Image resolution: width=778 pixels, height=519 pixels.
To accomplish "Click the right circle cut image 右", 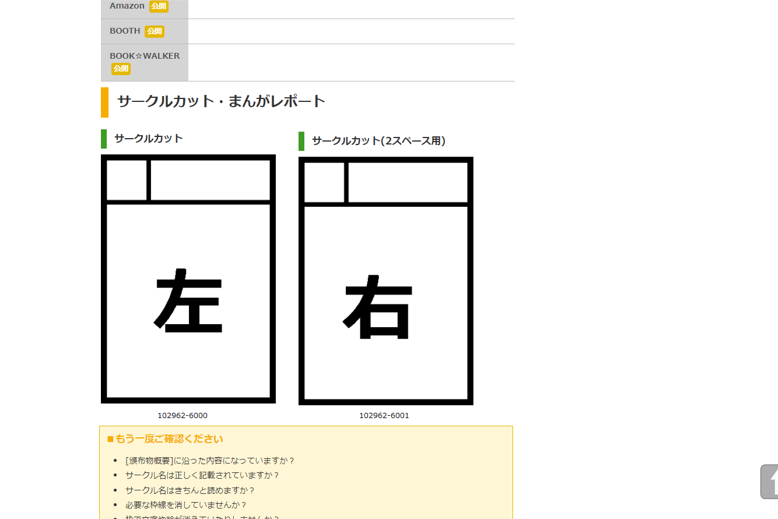I will (385, 281).
